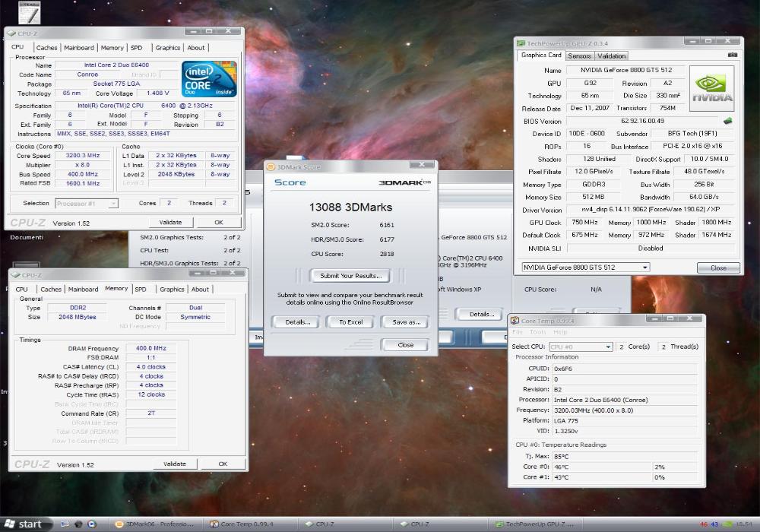Viewport: 760px width, 532px height.
Task: Open Caches tab in the upper CPU-Z window
Action: [x=46, y=47]
